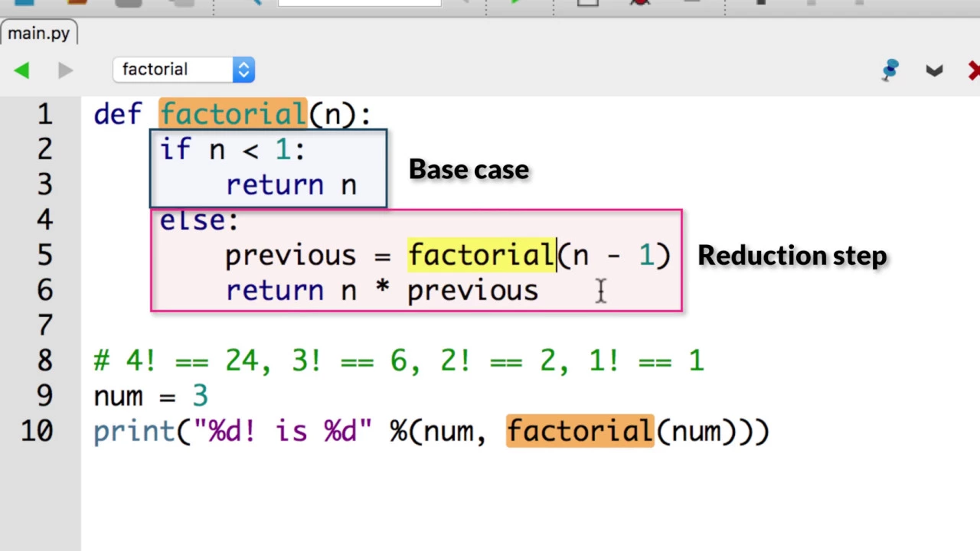
Task: Click 'return' keyword on line 6
Action: coord(274,291)
